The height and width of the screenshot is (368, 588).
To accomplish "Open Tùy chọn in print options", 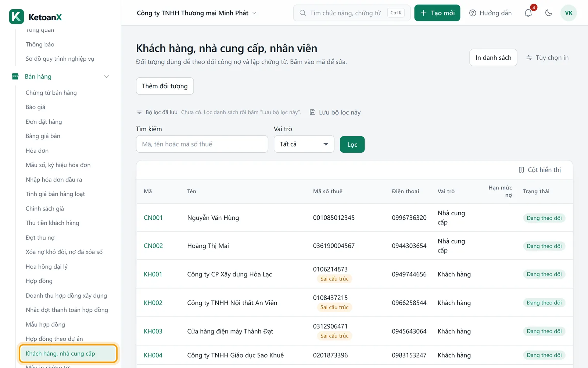I will click(547, 58).
